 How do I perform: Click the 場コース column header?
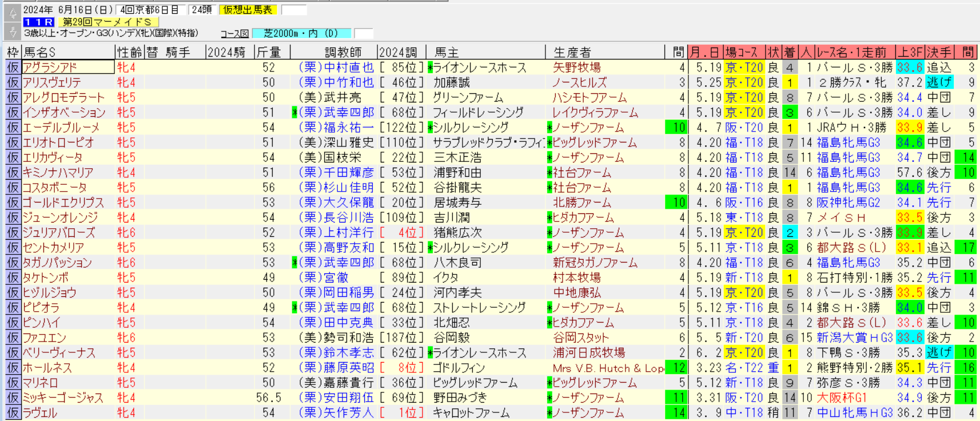pos(744,52)
